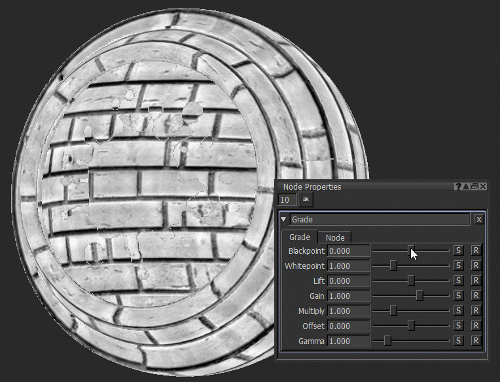Click the float panel triangle icon
Viewport: 500px width, 382px height.
click(466, 187)
